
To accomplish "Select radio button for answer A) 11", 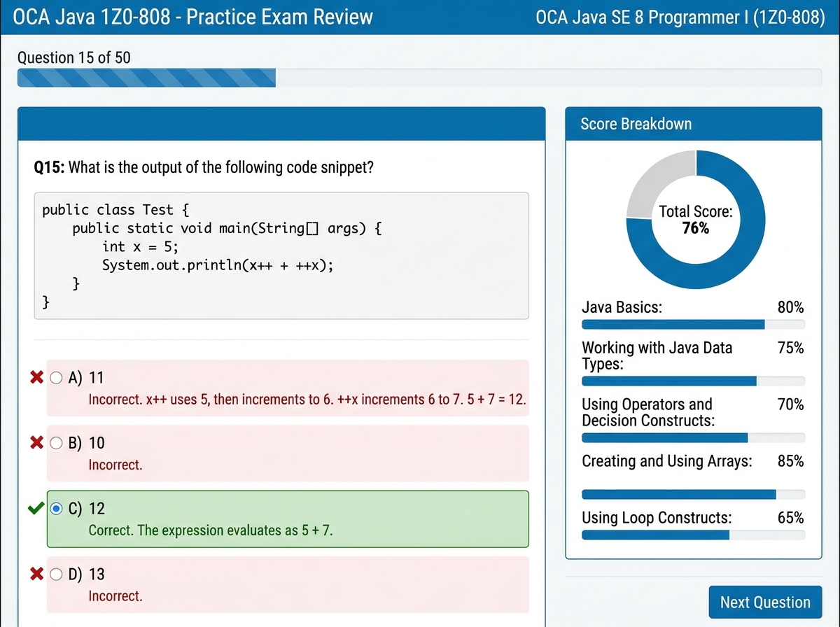I will point(57,378).
